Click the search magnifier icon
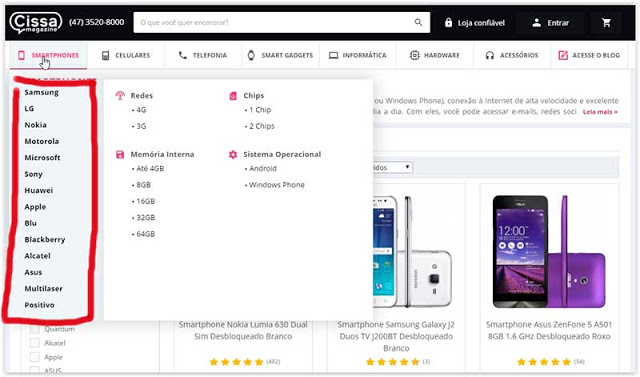Screen dimensions: 640x377 [418, 22]
